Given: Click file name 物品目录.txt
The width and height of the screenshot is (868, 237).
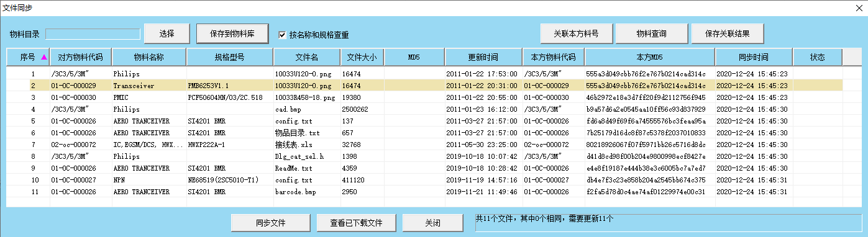Looking at the screenshot, I should click(x=297, y=133).
